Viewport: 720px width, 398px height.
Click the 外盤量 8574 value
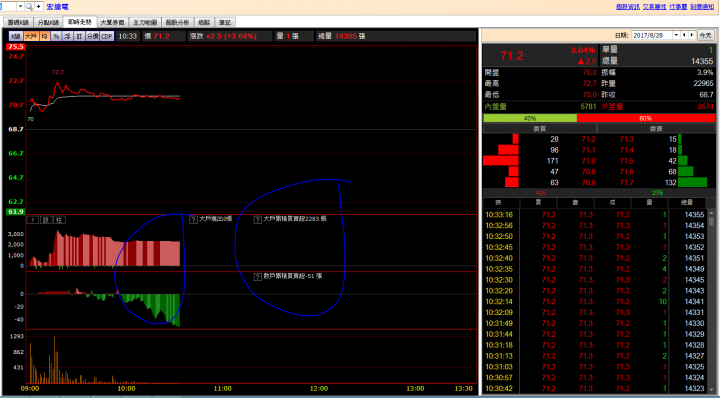[x=705, y=107]
